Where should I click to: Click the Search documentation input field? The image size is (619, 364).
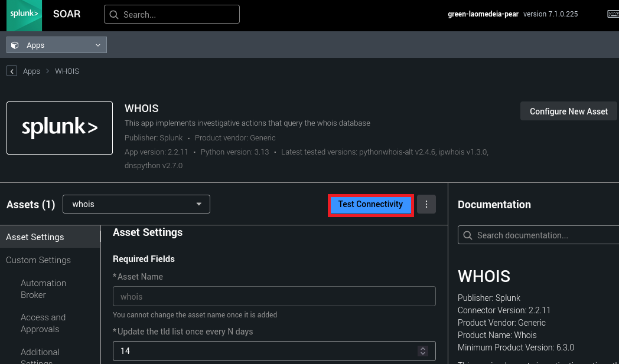click(x=543, y=235)
